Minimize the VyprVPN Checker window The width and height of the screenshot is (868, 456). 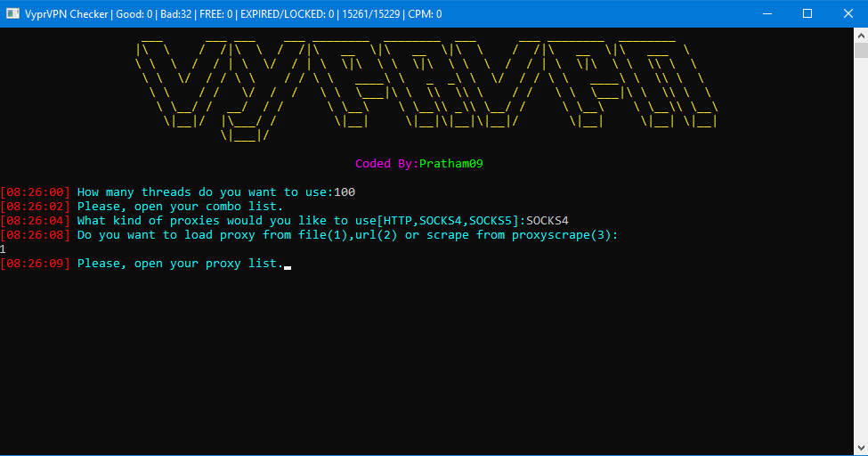tap(767, 14)
